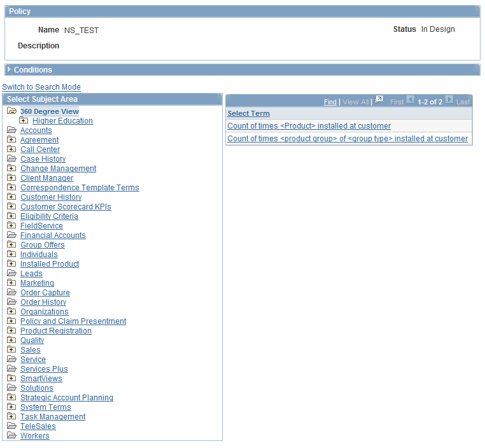Open the Strategic Account Planning link
The image size is (485, 448).
67,398
